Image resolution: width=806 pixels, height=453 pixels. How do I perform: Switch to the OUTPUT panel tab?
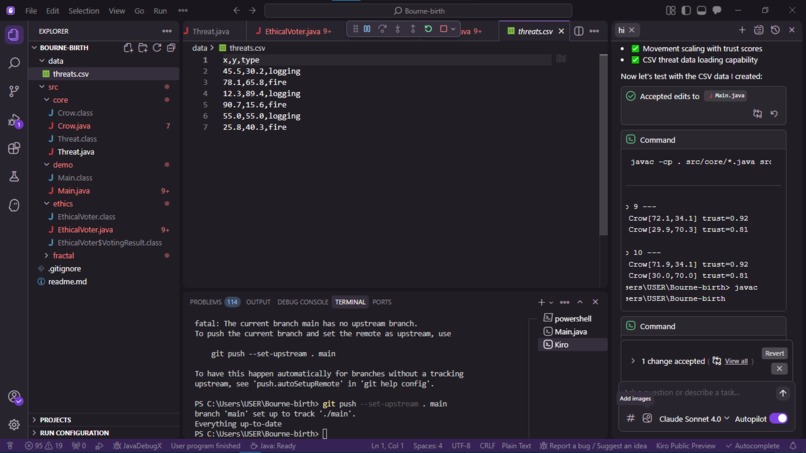click(258, 302)
